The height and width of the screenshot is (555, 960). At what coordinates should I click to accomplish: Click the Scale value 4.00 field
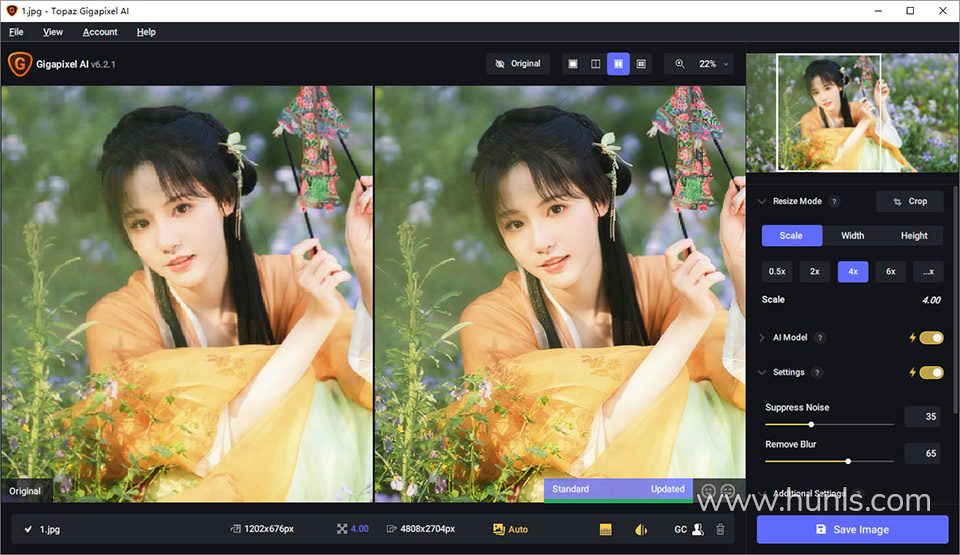point(931,300)
